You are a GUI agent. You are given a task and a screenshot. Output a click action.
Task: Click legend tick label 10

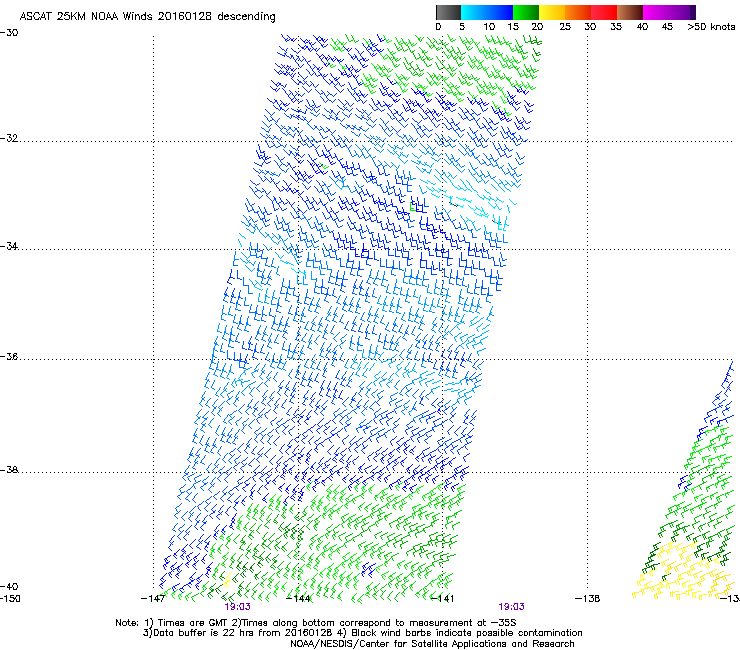(x=489, y=27)
